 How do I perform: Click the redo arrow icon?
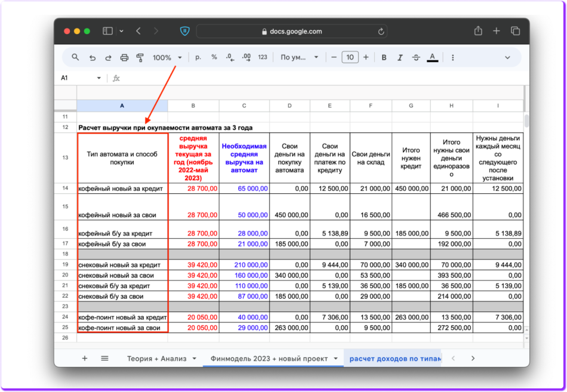[x=108, y=58]
